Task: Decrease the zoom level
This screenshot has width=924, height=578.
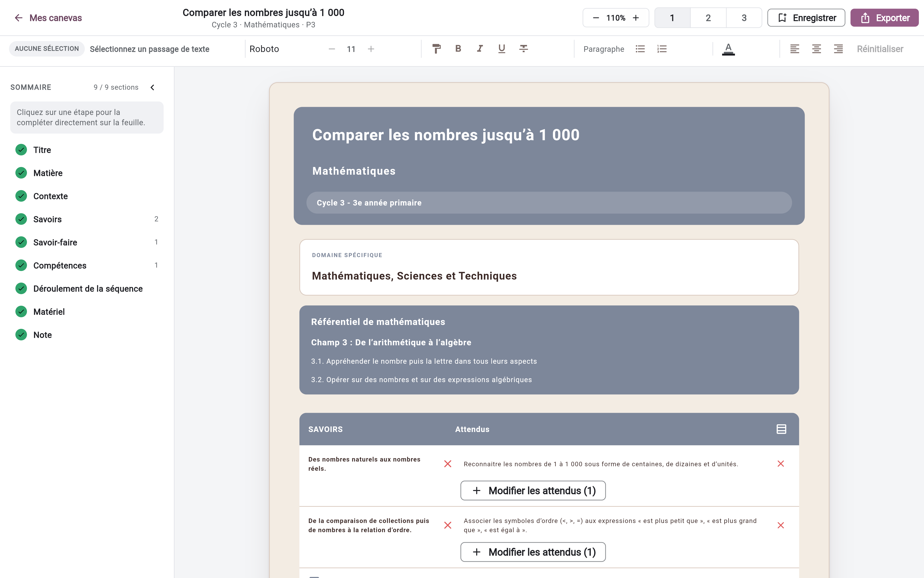Action: coord(596,18)
